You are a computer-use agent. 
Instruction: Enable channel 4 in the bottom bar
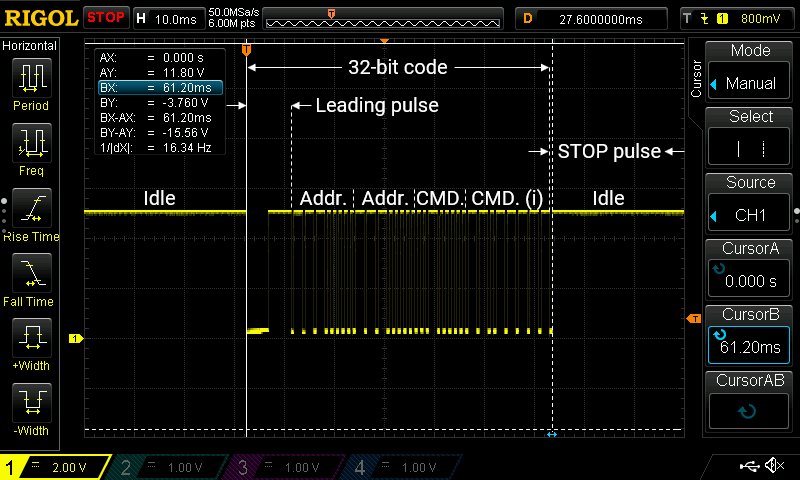click(x=400, y=467)
